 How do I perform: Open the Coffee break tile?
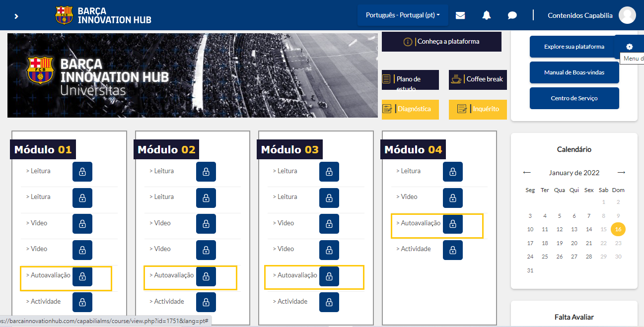pyautogui.click(x=478, y=79)
